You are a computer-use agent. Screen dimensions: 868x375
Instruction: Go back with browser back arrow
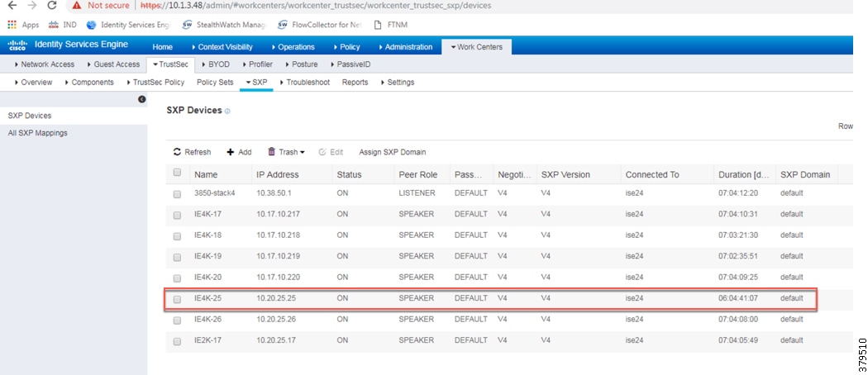click(12, 6)
